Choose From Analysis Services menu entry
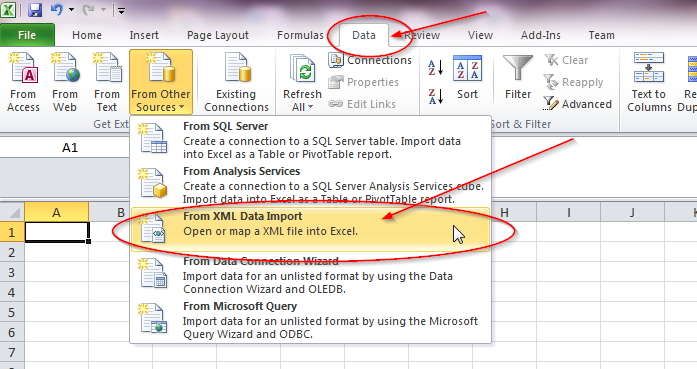Screen dimensions: 697x369 [x=311, y=185]
